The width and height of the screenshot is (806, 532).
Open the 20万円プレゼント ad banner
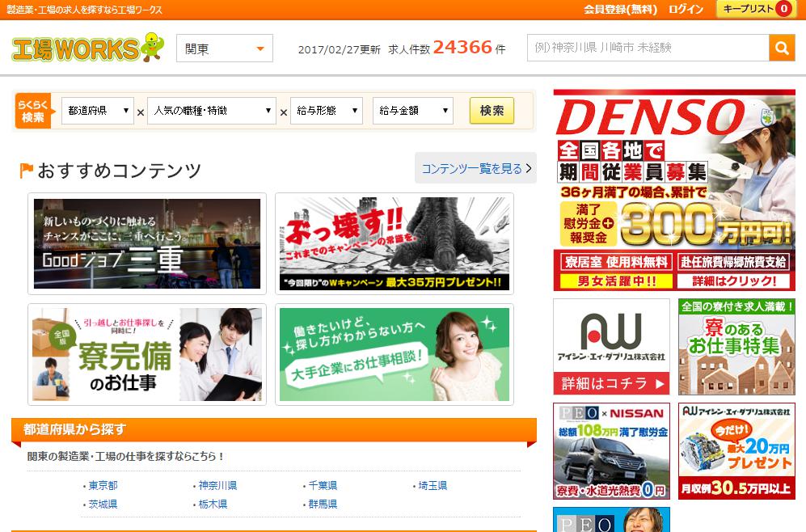click(x=736, y=451)
